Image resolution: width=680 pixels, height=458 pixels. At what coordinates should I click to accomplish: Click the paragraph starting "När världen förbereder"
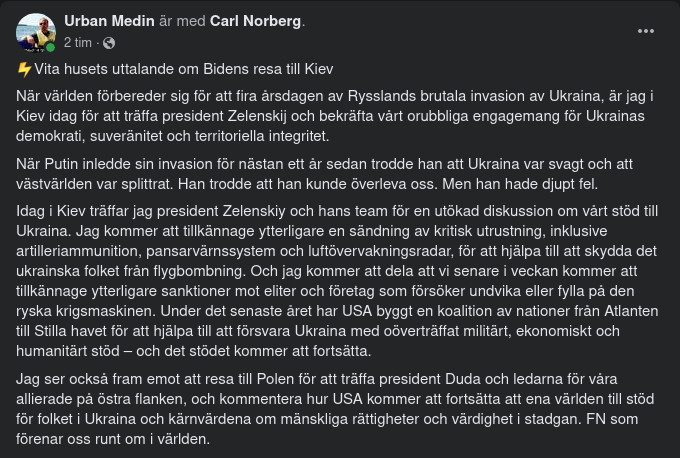coord(330,116)
